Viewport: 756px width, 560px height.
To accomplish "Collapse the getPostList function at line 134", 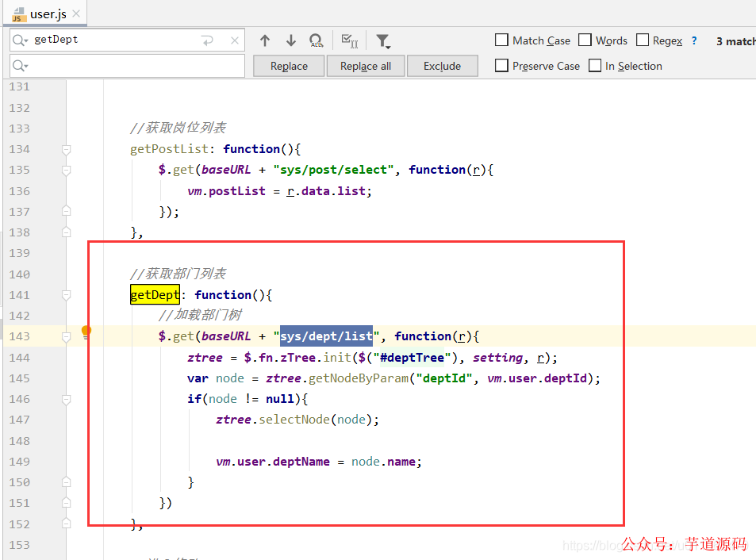I will [x=67, y=149].
